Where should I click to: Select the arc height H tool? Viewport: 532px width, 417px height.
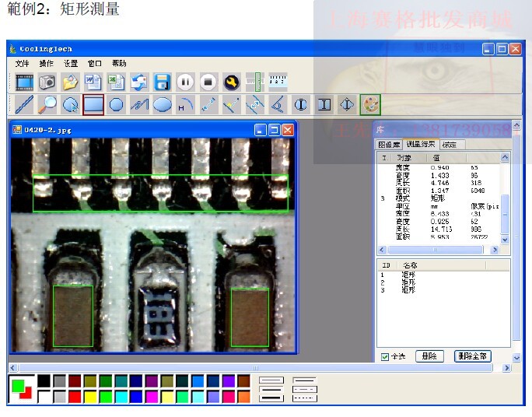coord(186,104)
